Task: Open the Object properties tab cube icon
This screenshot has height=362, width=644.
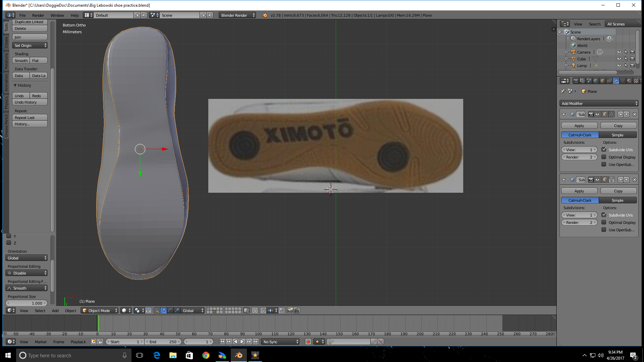Action: (x=602, y=81)
